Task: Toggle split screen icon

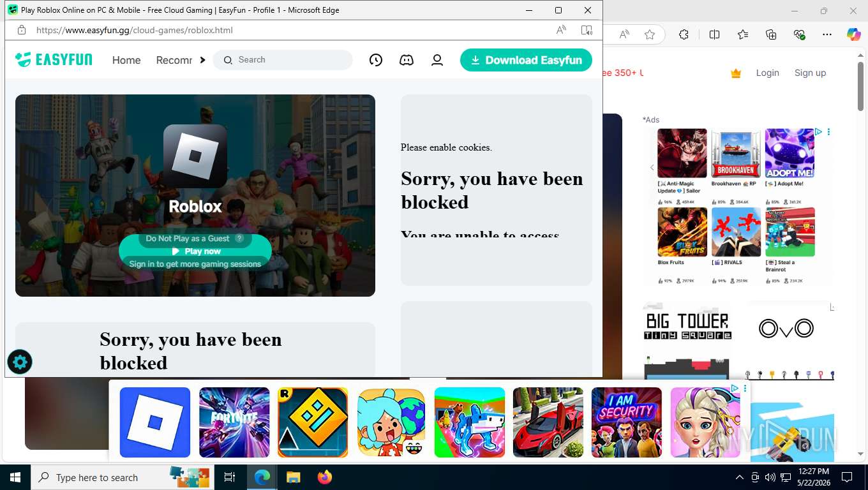Action: 714,34
